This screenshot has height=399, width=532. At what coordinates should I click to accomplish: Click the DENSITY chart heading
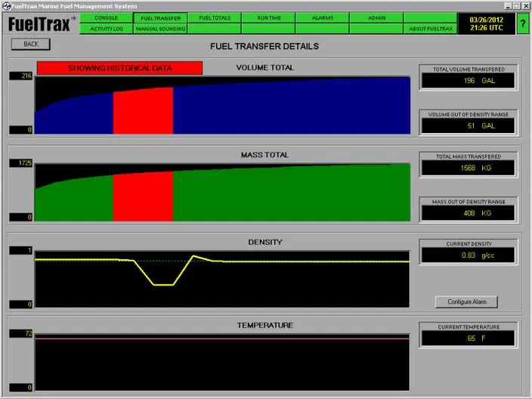(265, 242)
